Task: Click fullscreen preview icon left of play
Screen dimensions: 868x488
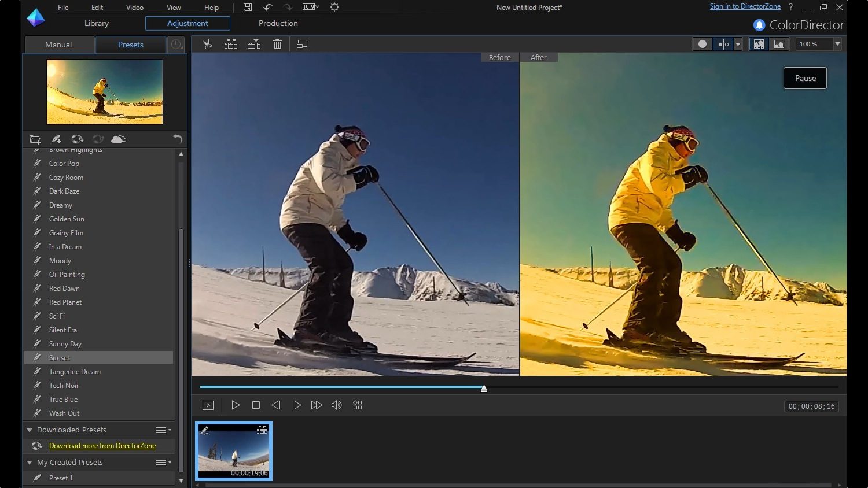Action: [208, 405]
